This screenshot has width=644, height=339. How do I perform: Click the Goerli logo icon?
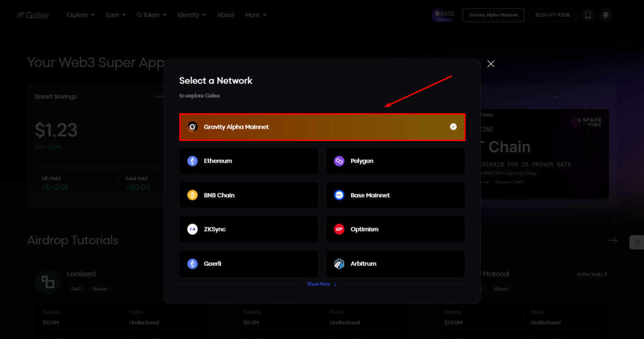coord(192,264)
